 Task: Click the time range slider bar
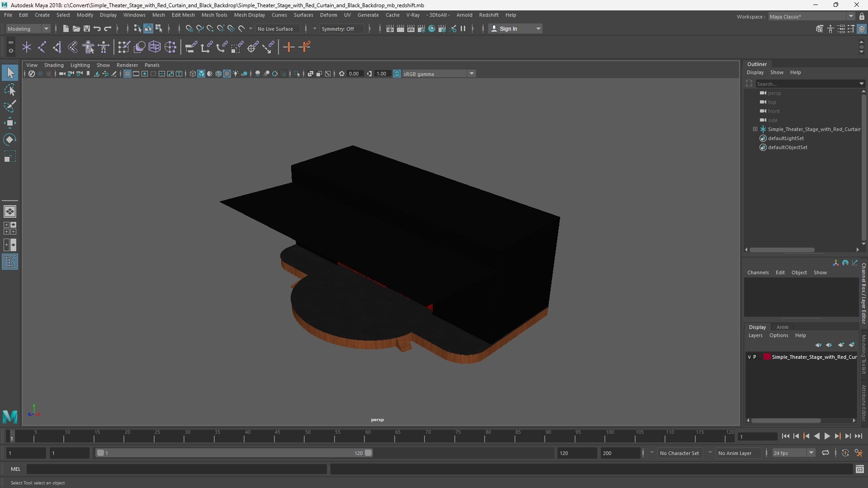pos(234,453)
